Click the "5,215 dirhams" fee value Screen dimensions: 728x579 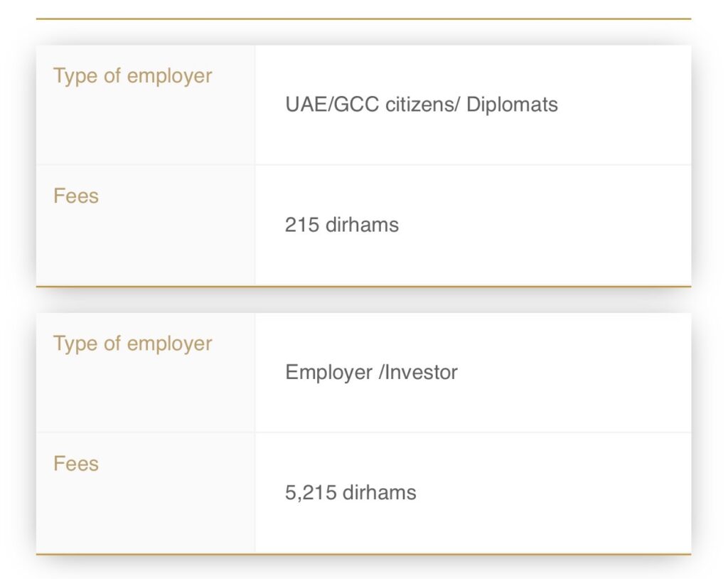pyautogui.click(x=350, y=492)
